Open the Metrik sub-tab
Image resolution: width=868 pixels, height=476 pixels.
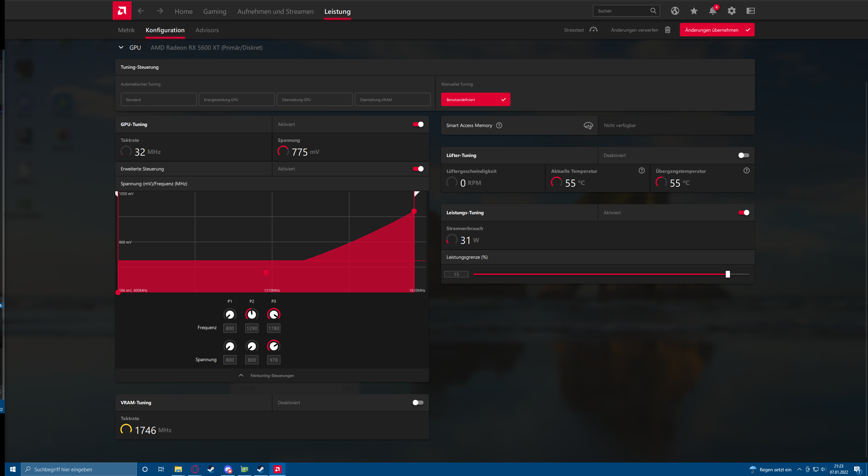click(126, 30)
